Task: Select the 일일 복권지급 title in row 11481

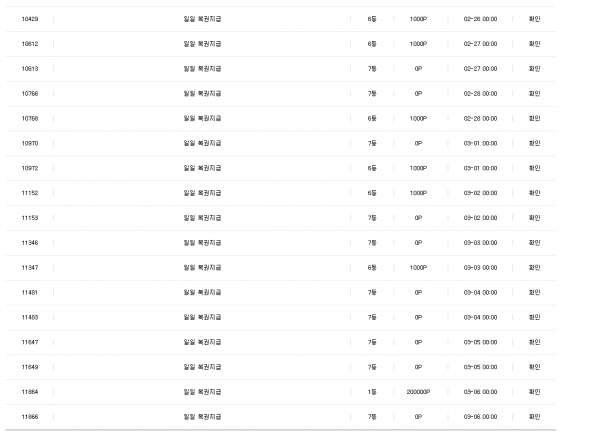Action: pos(202,292)
